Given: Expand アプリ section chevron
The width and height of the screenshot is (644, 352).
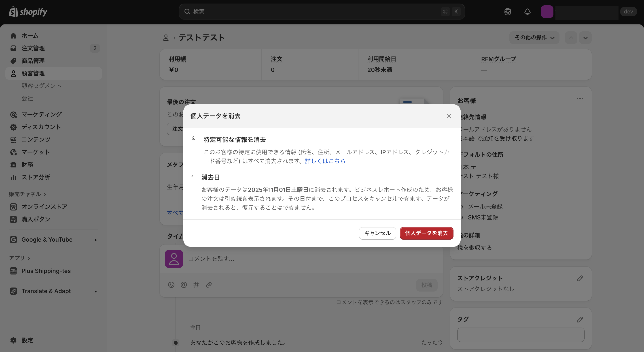Looking at the screenshot, I should coord(29,258).
